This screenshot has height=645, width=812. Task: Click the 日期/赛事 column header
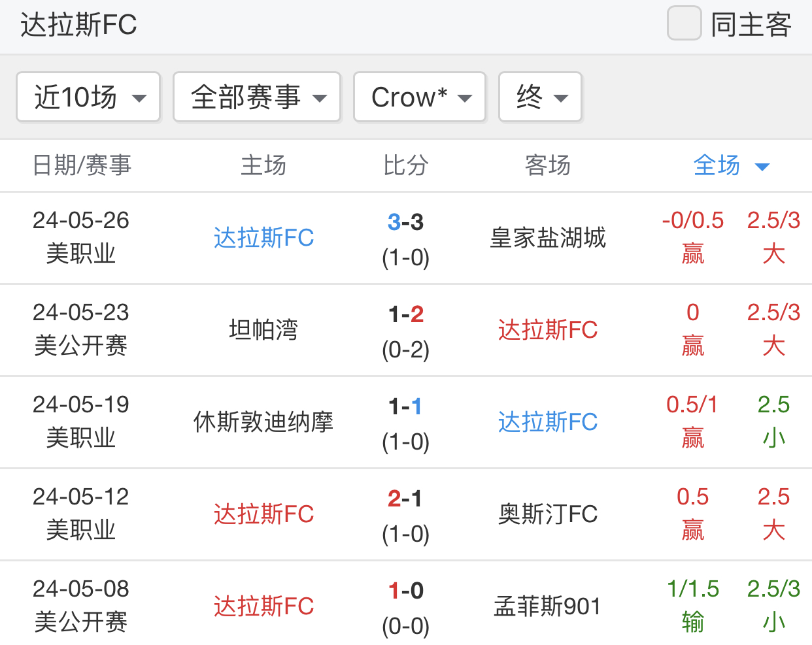click(x=82, y=165)
